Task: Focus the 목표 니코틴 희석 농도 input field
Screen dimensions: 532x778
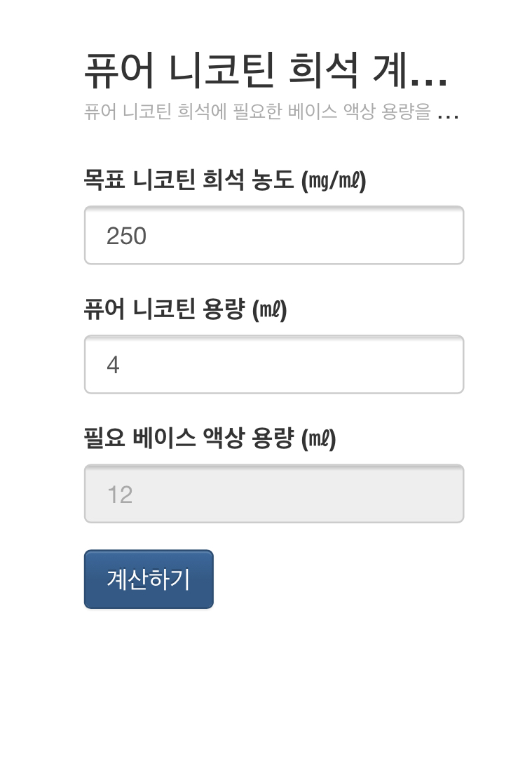Action: pos(274,235)
